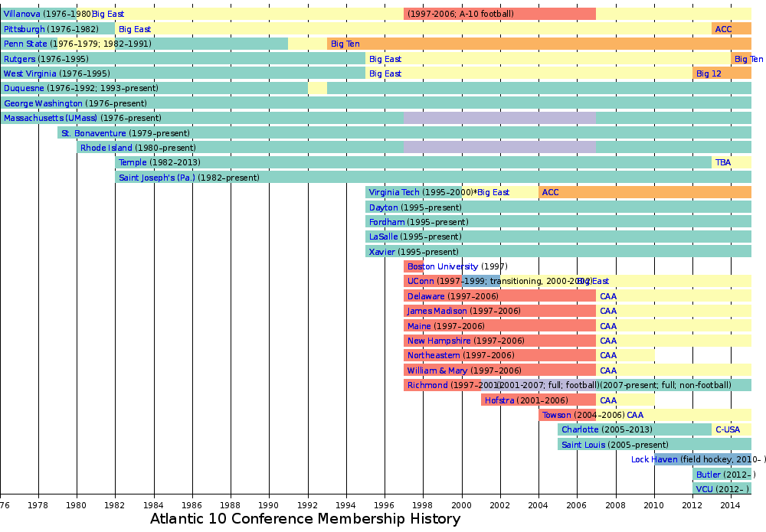766x532 pixels.
Task: Click the 1990 year axis label
Action: tap(269, 504)
